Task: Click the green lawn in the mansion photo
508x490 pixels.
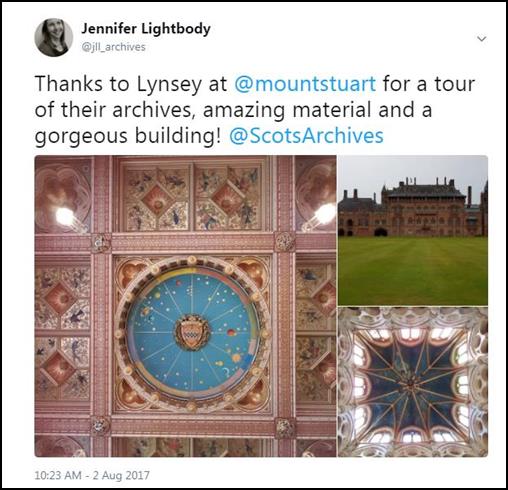Action: coord(413,270)
